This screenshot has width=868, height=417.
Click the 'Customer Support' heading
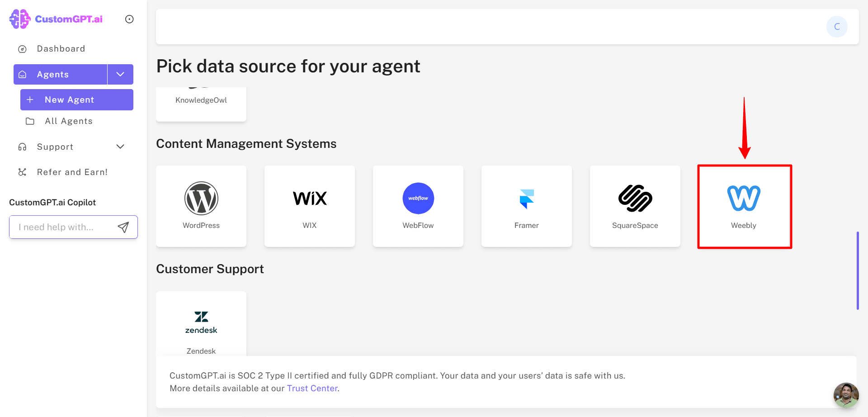point(210,269)
